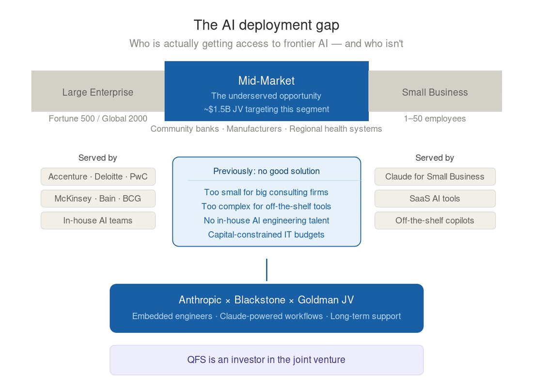Select 'Too complex for off-the-shelf tools'
Viewport: 533px width, 392px height.
(266, 206)
